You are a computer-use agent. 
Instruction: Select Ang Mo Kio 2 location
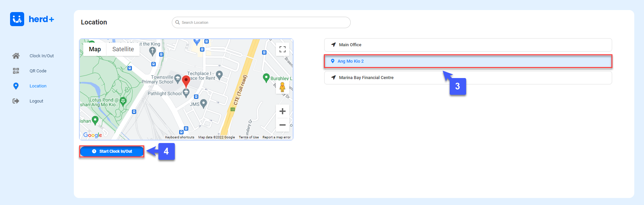point(468,61)
